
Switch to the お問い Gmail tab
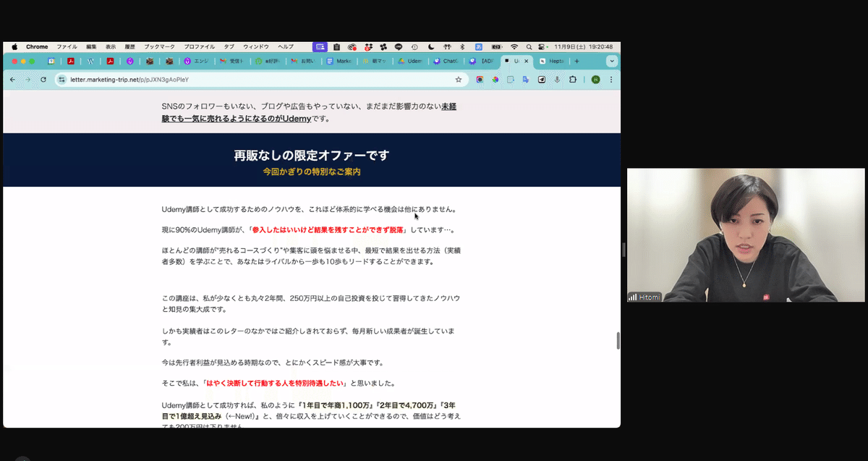coord(304,62)
